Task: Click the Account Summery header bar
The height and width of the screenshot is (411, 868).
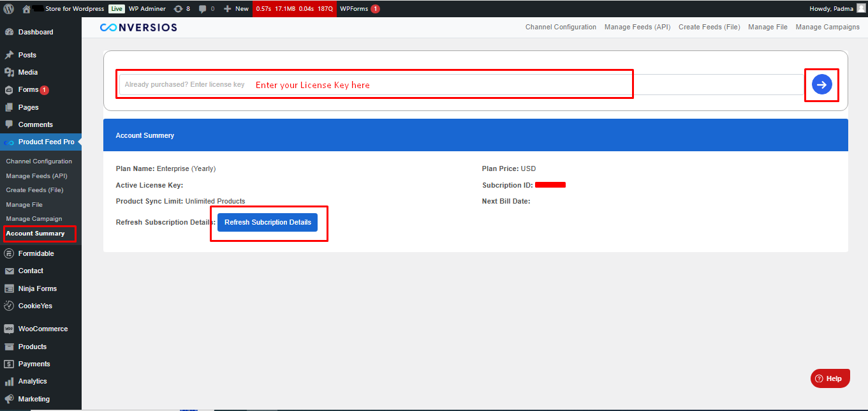Action: tap(476, 135)
